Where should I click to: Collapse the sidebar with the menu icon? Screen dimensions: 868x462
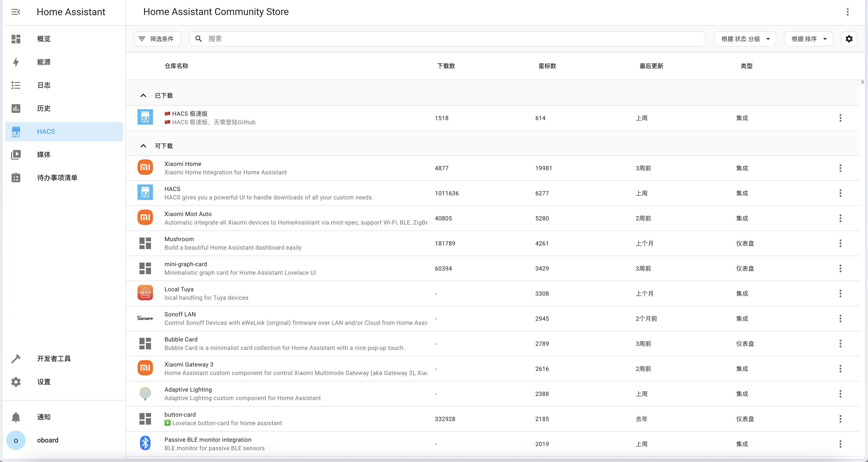16,12
